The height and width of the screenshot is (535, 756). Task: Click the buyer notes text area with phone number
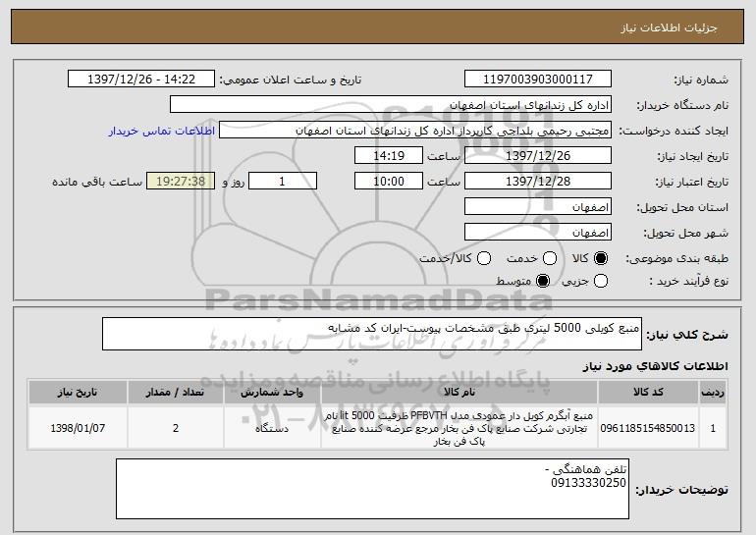pos(372,489)
